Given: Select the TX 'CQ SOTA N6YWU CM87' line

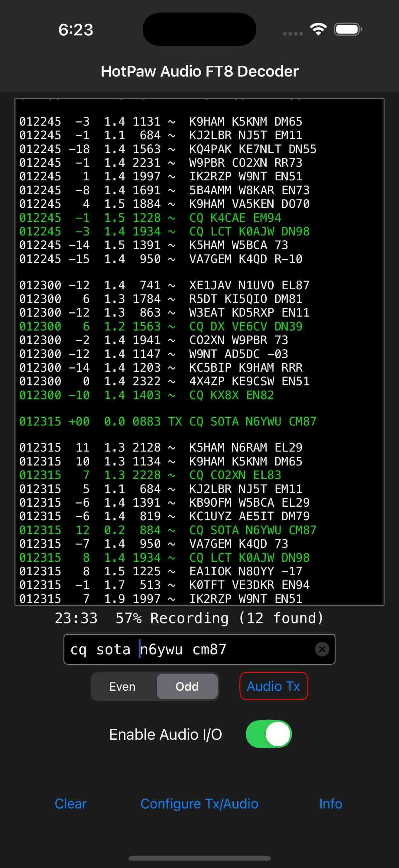Looking at the screenshot, I should 167,422.
